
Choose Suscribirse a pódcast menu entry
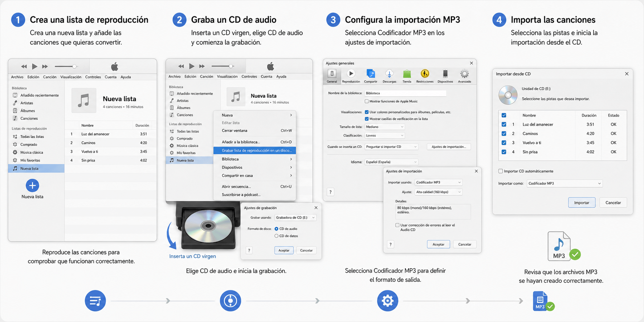pyautogui.click(x=255, y=195)
